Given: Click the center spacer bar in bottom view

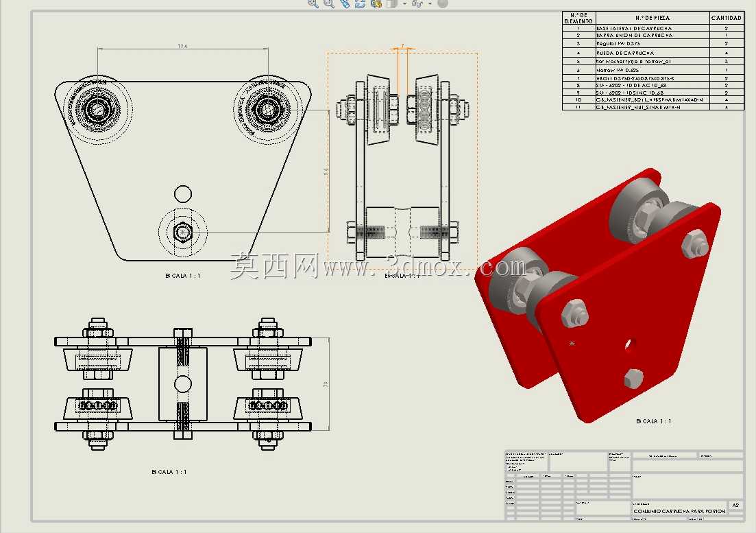Looking at the screenshot, I should [x=183, y=384].
